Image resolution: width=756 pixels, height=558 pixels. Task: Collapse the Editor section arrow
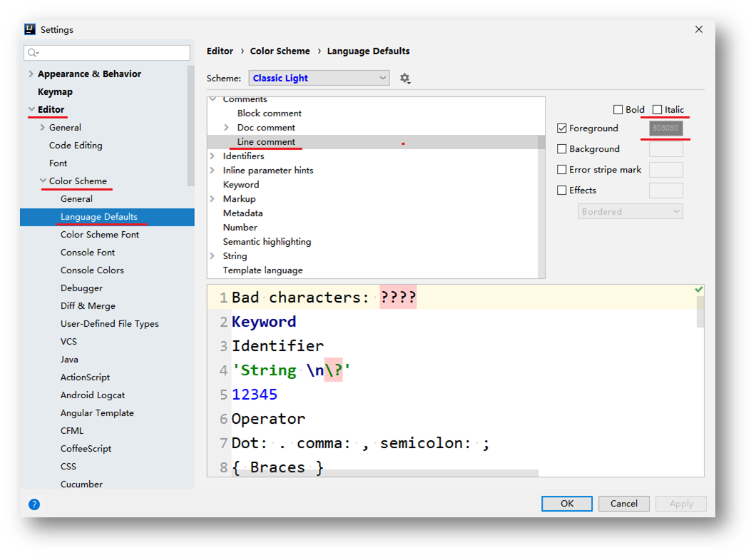(31, 109)
